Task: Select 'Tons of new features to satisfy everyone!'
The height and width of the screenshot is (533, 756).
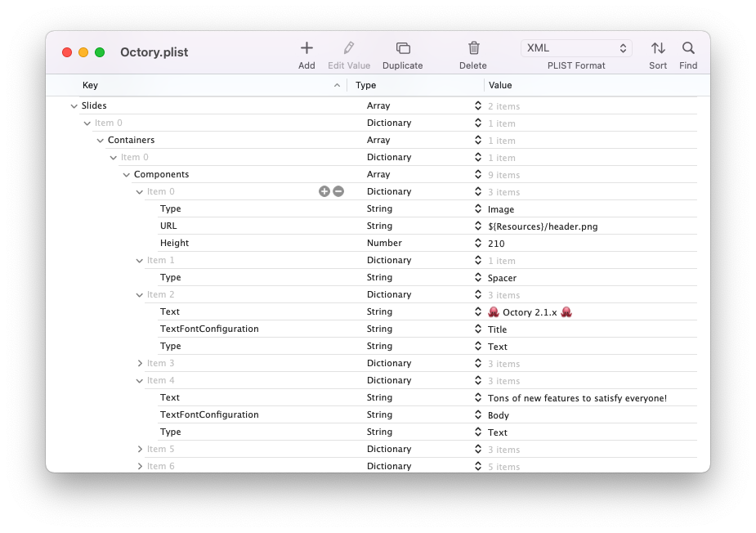Action: pyautogui.click(x=577, y=398)
